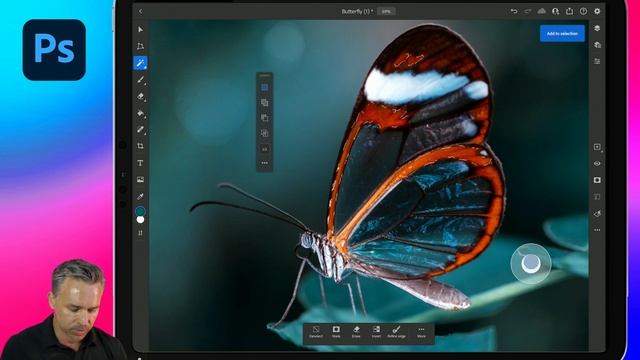The height and width of the screenshot is (360, 640).
Task: Select the Eyedropper tool
Action: point(140,196)
